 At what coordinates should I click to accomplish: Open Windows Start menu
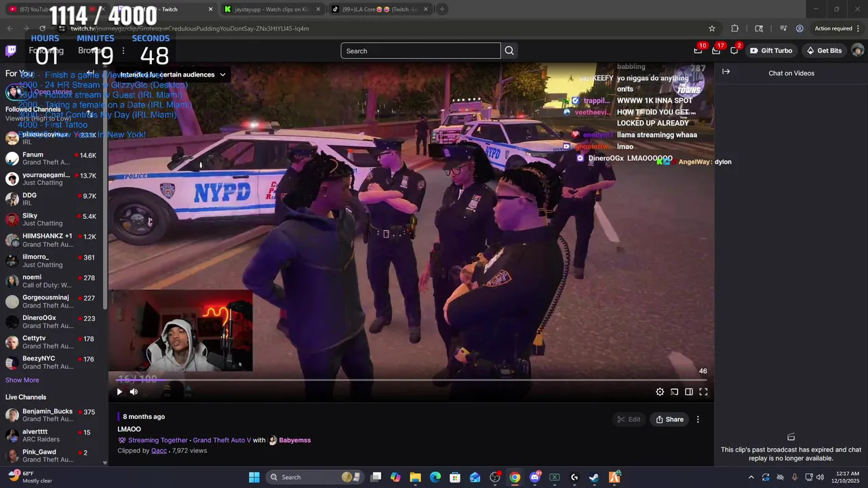coord(254,477)
